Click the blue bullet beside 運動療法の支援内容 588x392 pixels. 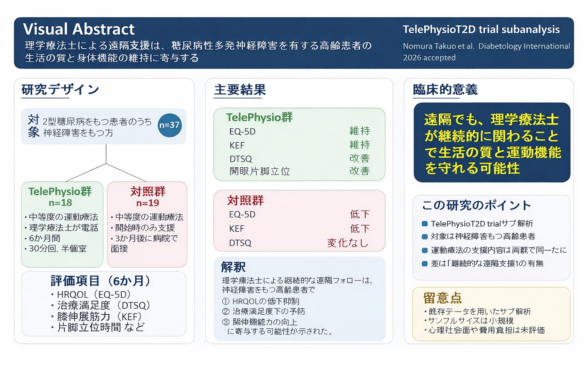(425, 250)
